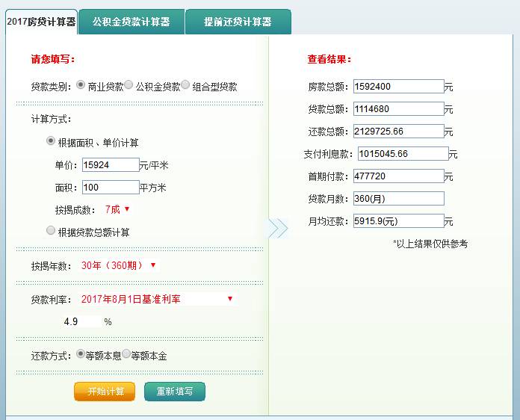This screenshot has width=520, height=420.
Task: Expand 按揭年数 30年（360期） dropdown
Action: 118,265
